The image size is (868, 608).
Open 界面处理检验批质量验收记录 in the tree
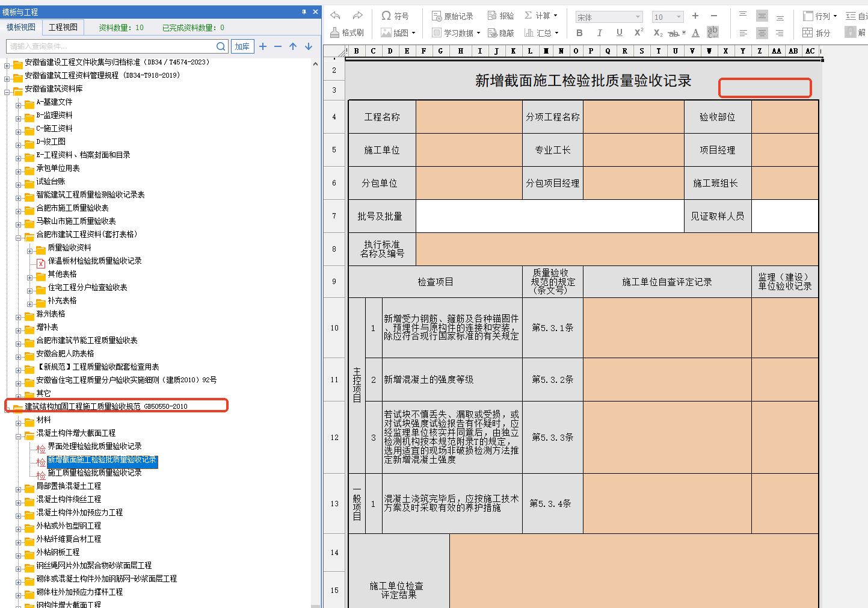(94, 446)
